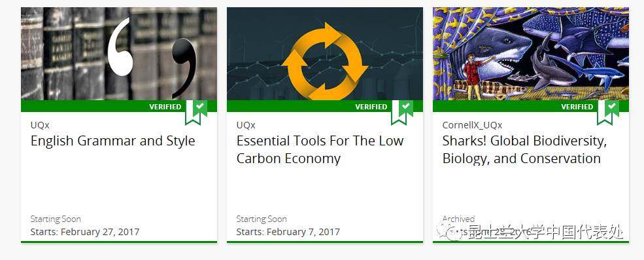Click the WeChat logo in the watermark
The height and width of the screenshot is (260, 644).
point(445,232)
